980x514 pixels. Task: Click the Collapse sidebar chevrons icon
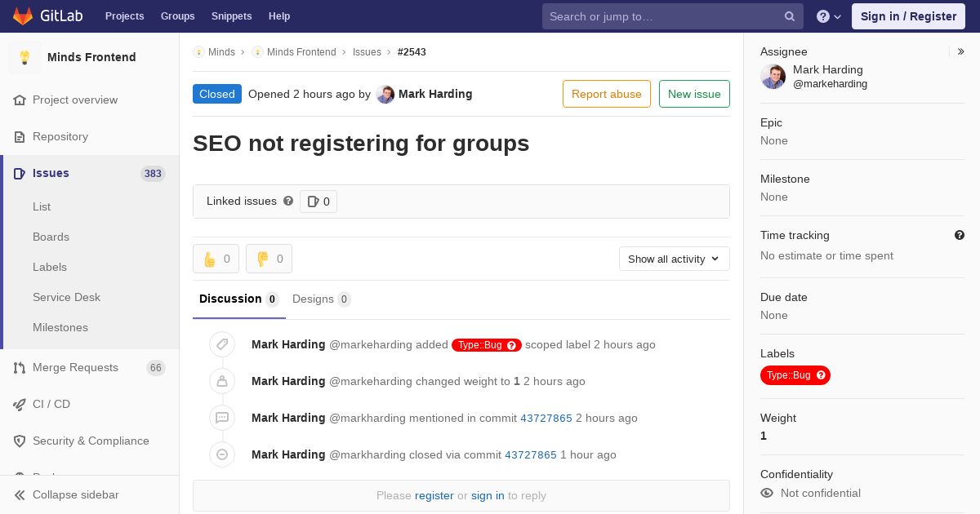pos(20,494)
